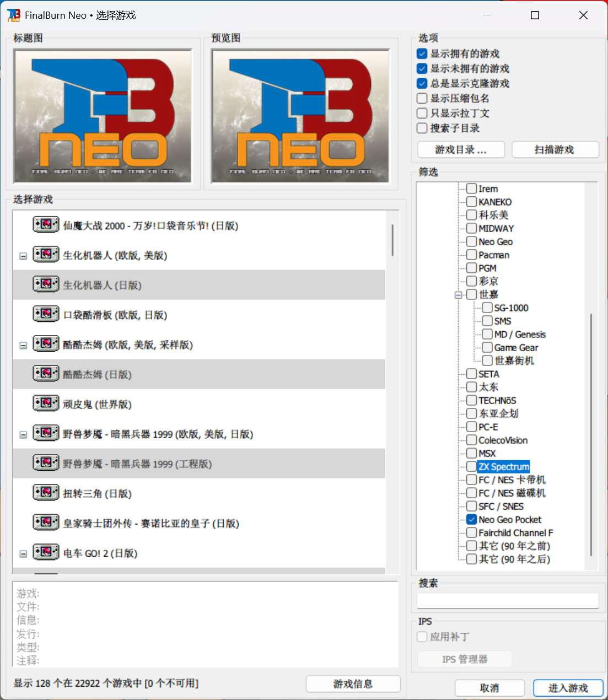Viewport: 608px width, 700px height.
Task: Check the MIDWAY filter box
Action: click(x=472, y=228)
